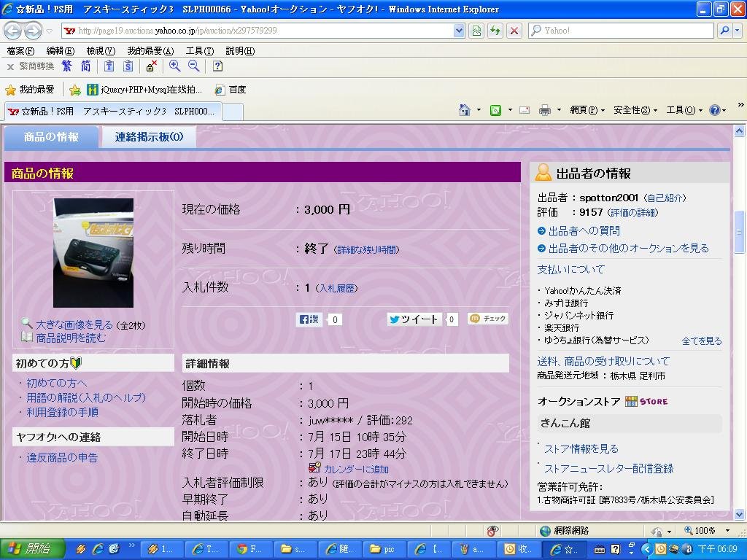Image resolution: width=747 pixels, height=560 pixels.
Task: Convert page to Simplified Chinese 簡
Action: pos(86,66)
